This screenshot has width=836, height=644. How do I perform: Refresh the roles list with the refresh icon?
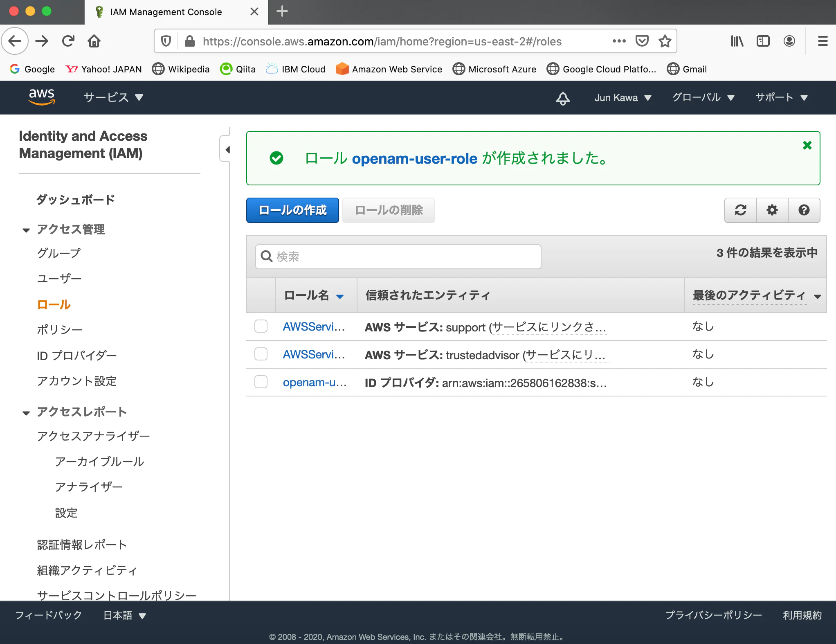click(x=740, y=210)
